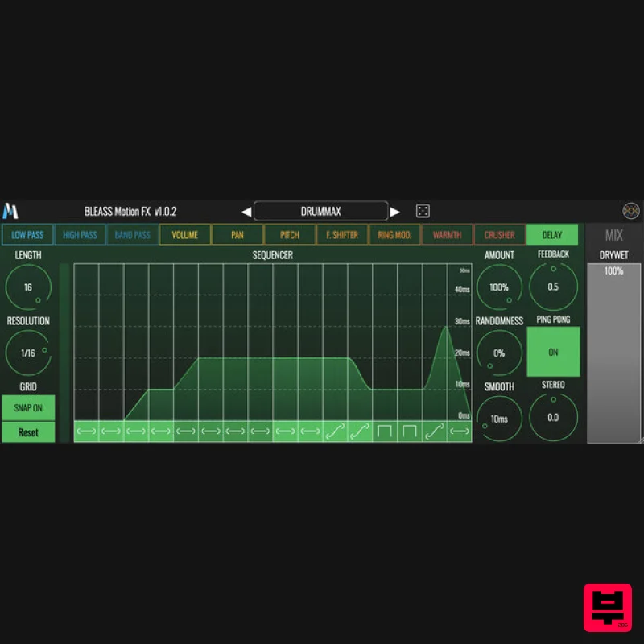This screenshot has height=644, width=644.
Task: Change step 14 square shape icon
Action: click(410, 431)
